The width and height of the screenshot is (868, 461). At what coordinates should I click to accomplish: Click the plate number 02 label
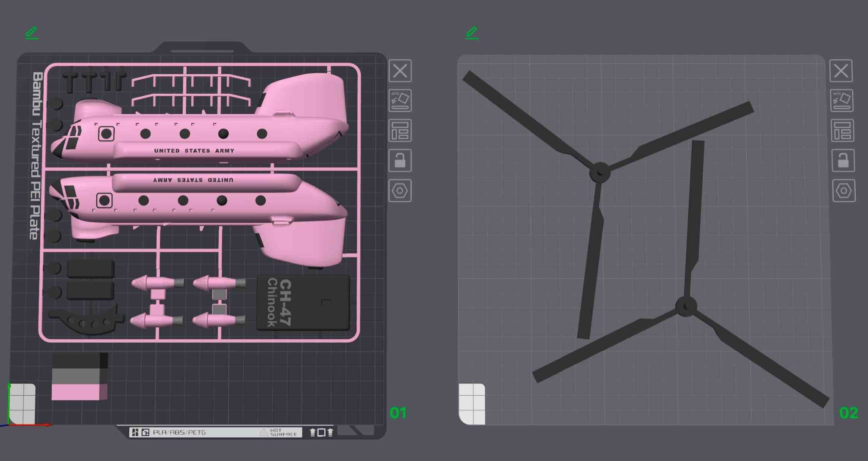[849, 413]
